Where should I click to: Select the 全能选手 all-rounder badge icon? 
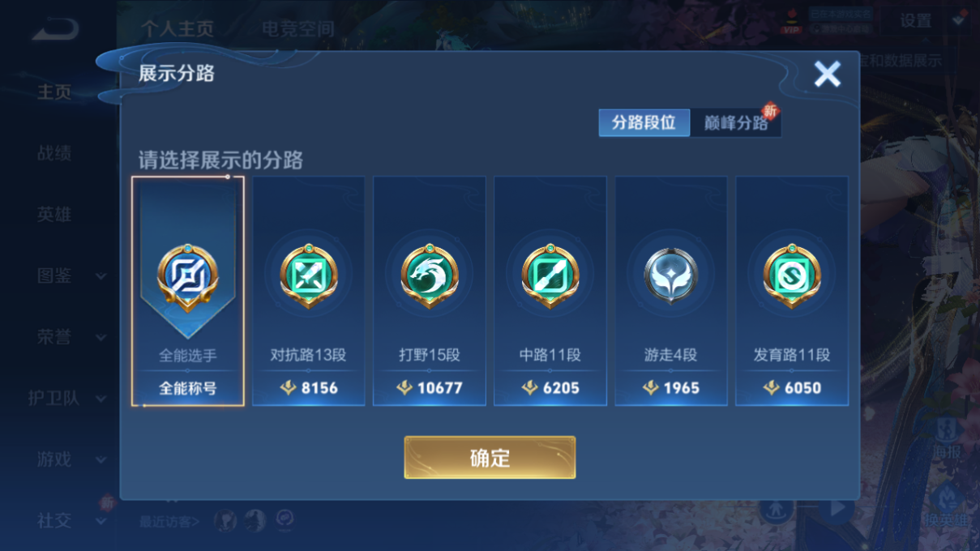click(187, 276)
